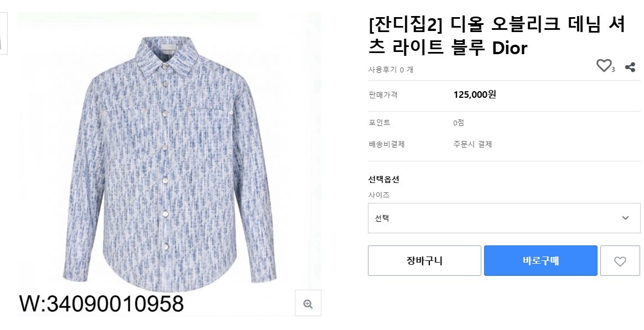Screen dimensions: 644x330
Task: Click the 선택옵션 options heading
Action: (x=383, y=179)
